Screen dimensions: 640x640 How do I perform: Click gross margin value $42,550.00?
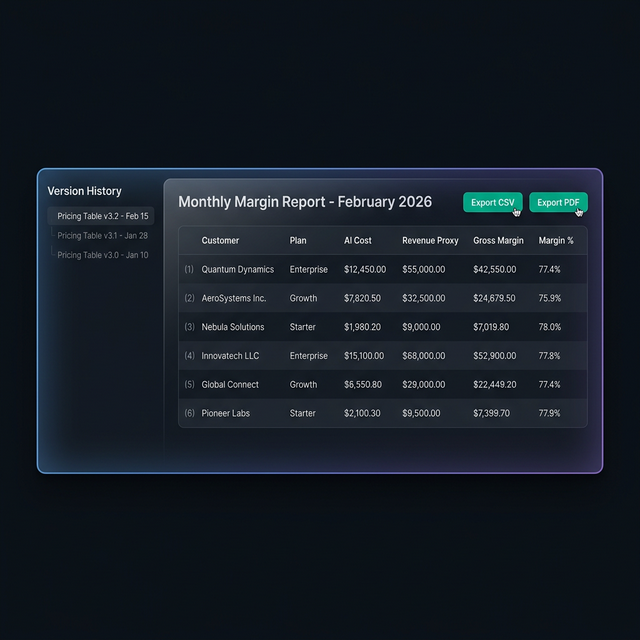pyautogui.click(x=495, y=269)
